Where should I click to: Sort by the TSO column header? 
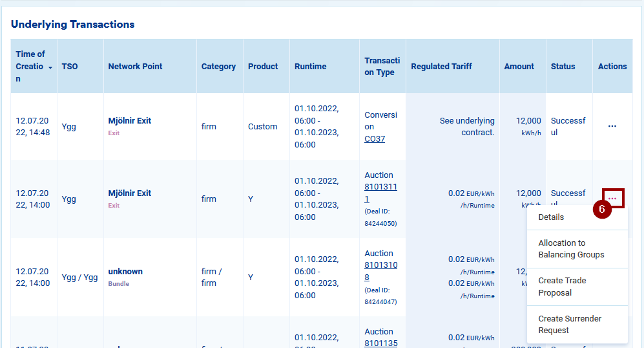(x=69, y=67)
